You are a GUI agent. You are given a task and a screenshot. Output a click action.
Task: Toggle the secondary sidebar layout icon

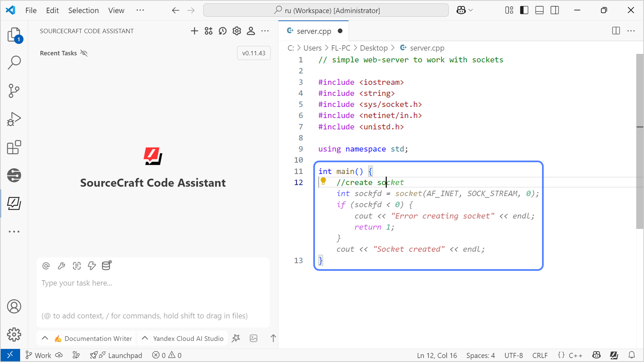(554, 10)
